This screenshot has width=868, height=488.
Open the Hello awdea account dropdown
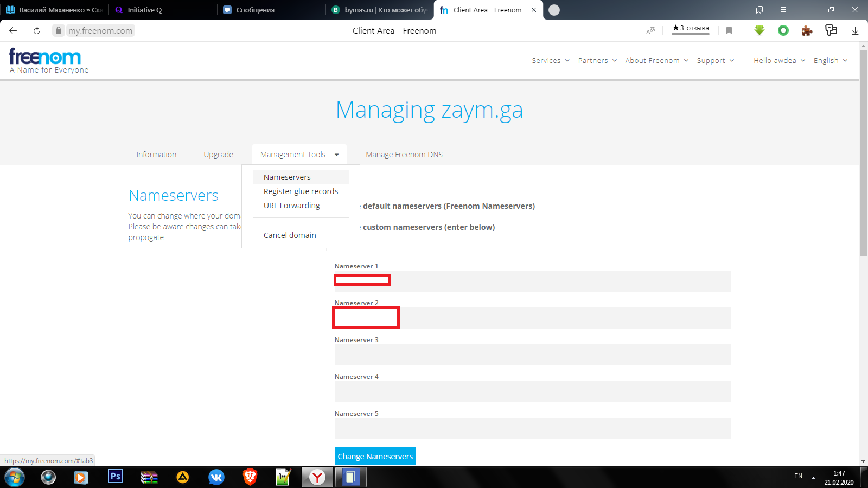[x=778, y=60]
